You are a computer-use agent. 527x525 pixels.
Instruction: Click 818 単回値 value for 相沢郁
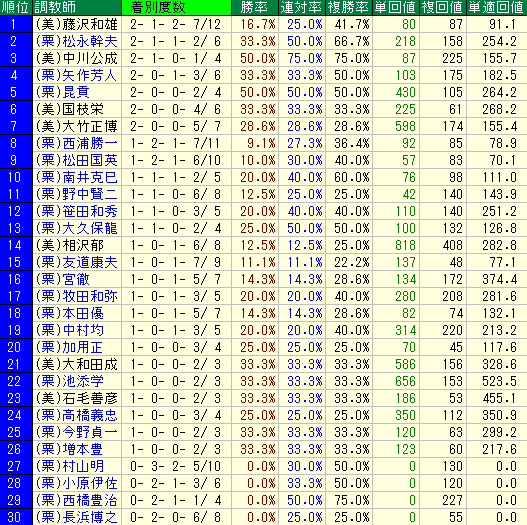405,245
